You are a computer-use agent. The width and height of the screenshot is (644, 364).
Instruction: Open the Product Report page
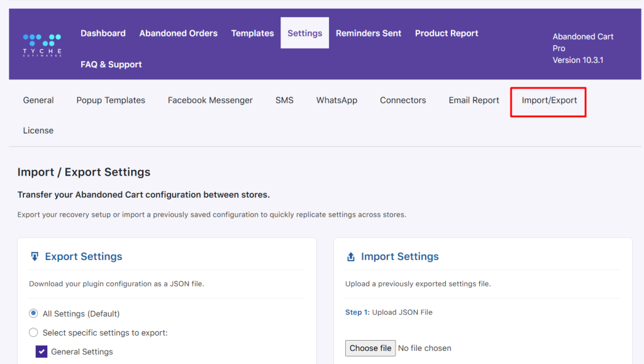(x=447, y=33)
